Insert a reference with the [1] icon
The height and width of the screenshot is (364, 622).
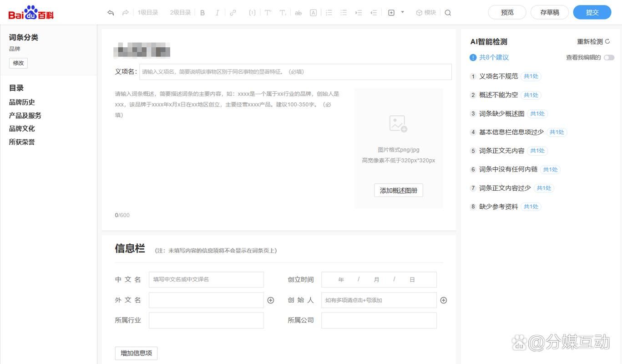(x=252, y=13)
